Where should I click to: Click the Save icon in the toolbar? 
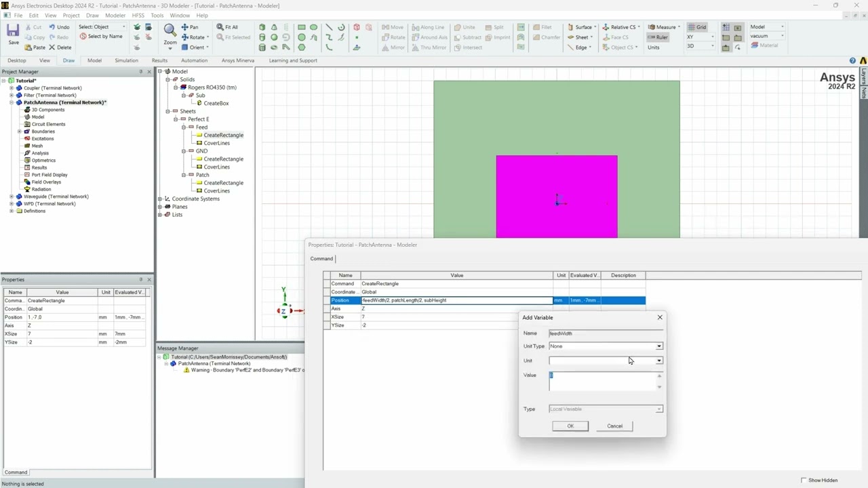[13, 31]
